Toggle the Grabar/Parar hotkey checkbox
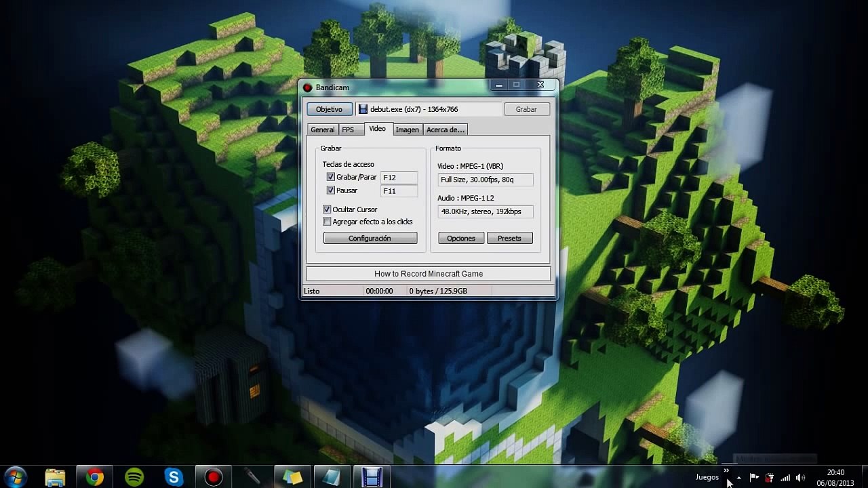Viewport: 868px width, 488px height. tap(331, 177)
